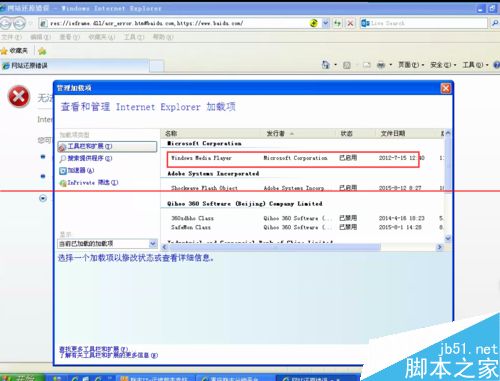Open the 页面(P) command bar dropdown
500x381 pixels.
pyautogui.click(x=411, y=65)
